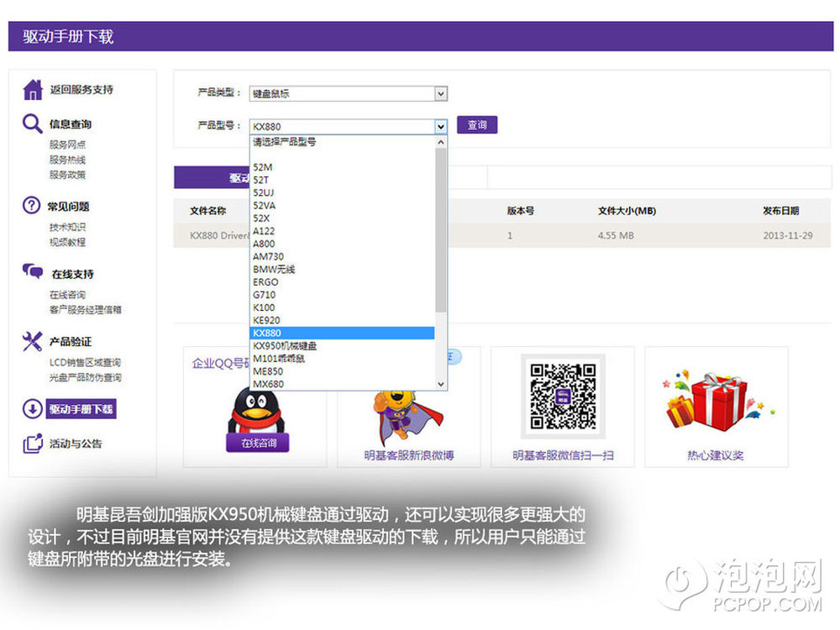840x630 pixels.
Task: Click the 4.55 MB file size cell
Action: pyautogui.click(x=616, y=235)
